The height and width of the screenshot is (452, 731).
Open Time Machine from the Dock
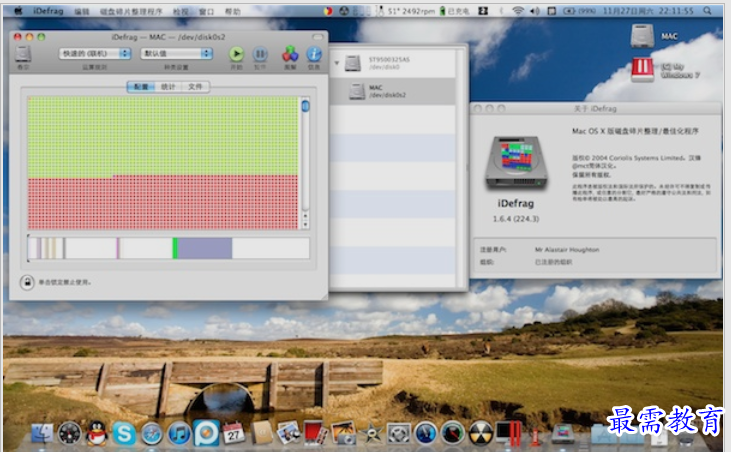426,434
